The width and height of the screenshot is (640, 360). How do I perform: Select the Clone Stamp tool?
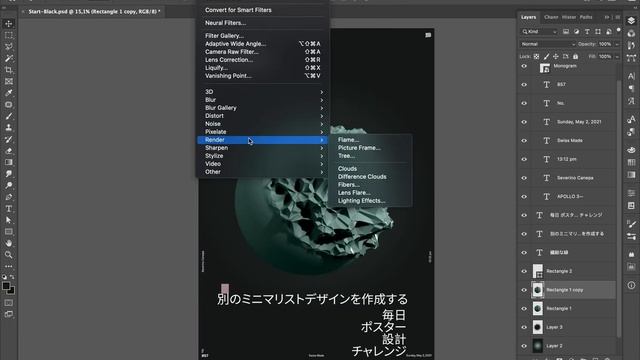(9, 127)
